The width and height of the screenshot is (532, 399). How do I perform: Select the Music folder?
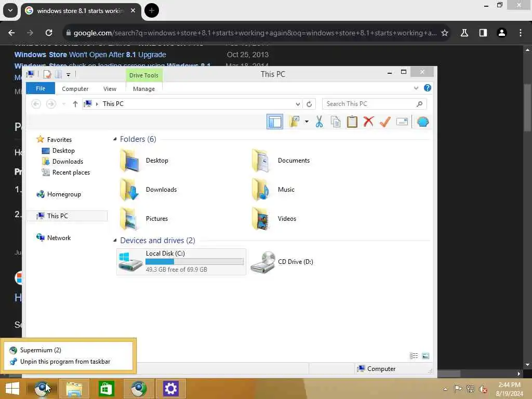pyautogui.click(x=273, y=190)
